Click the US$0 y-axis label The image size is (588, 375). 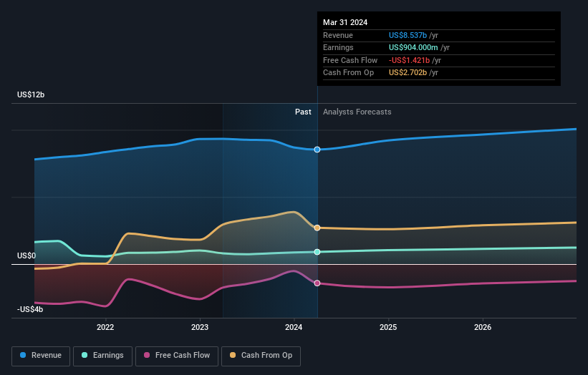click(x=26, y=255)
